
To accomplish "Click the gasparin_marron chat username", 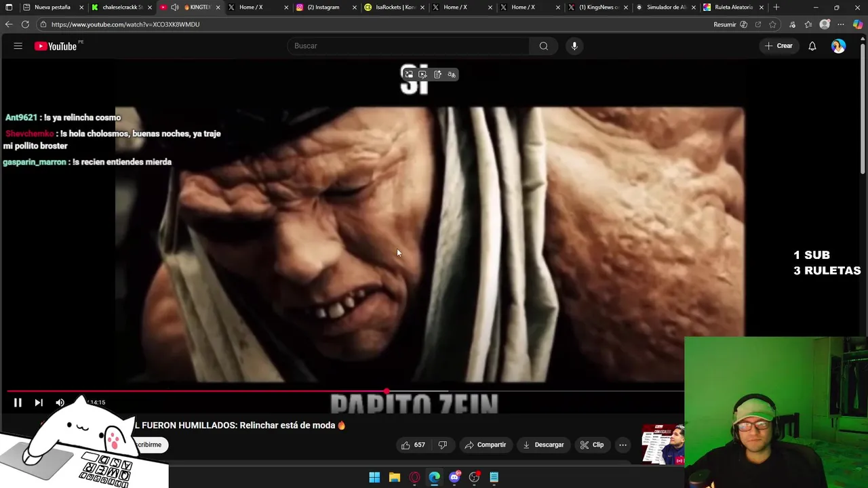I will point(35,162).
